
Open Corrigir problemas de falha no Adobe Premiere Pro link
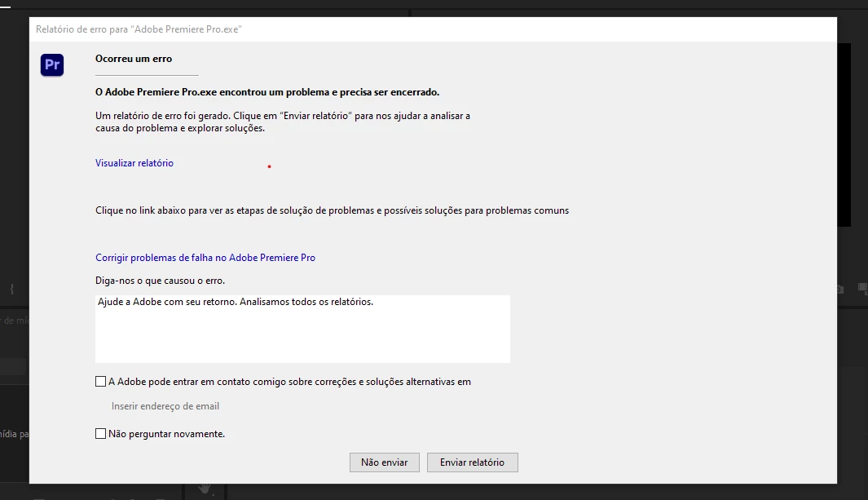[205, 258]
